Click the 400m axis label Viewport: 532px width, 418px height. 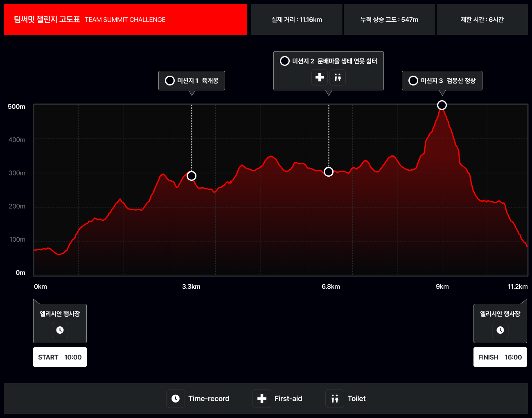[17, 140]
